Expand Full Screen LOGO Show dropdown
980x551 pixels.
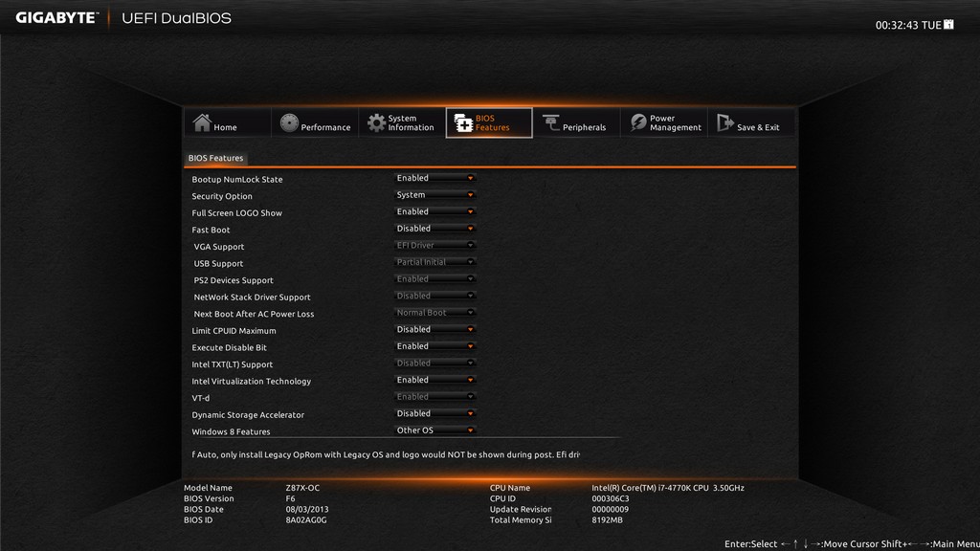click(x=435, y=211)
